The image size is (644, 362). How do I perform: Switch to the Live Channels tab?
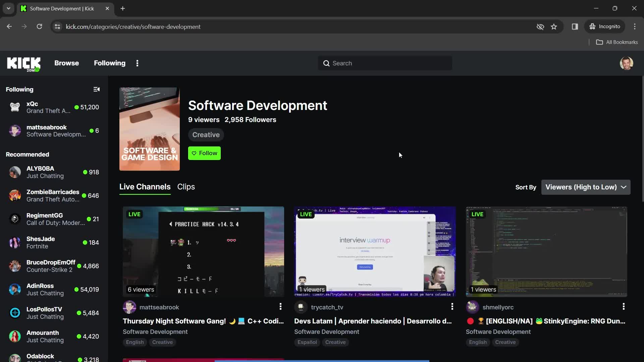[x=145, y=186]
